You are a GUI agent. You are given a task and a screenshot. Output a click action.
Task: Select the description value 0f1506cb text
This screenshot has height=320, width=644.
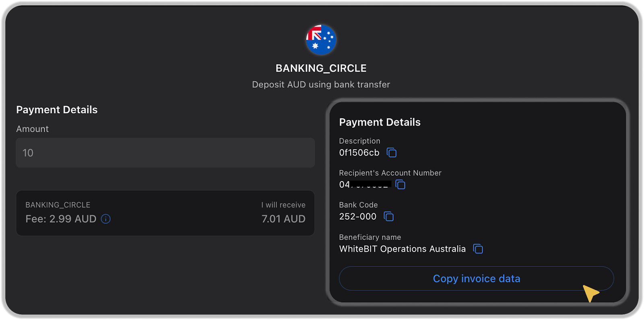pyautogui.click(x=359, y=153)
